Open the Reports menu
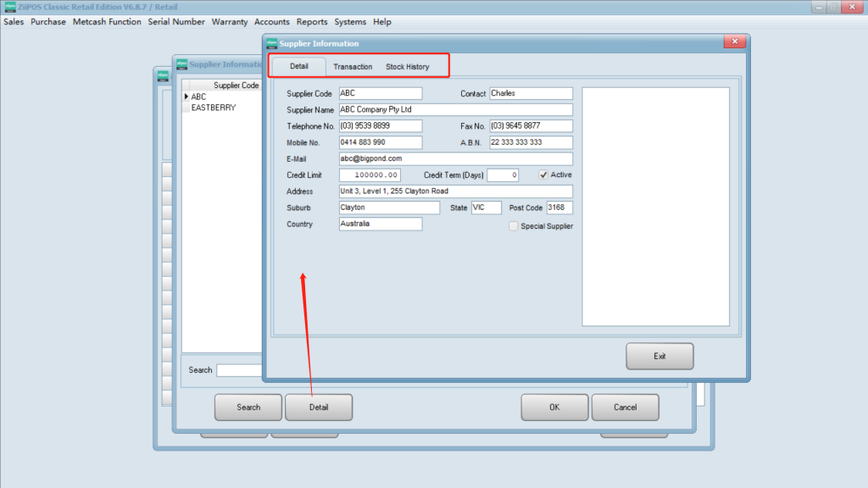This screenshot has height=488, width=868. (312, 22)
